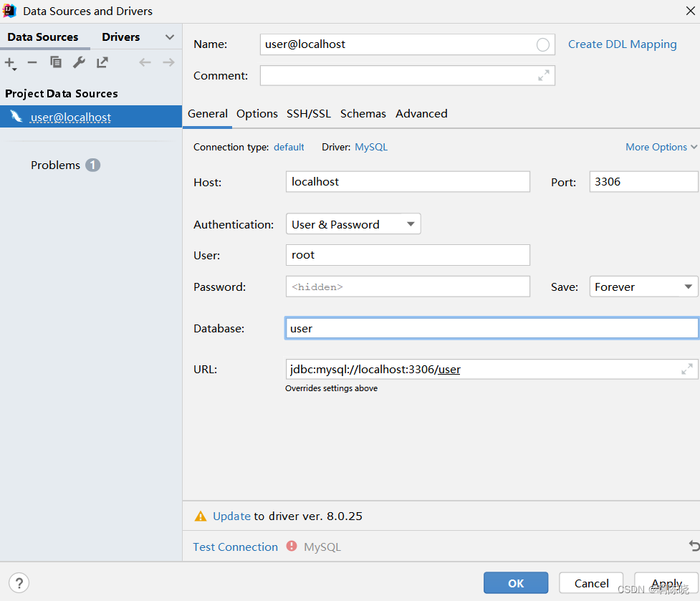Image resolution: width=700 pixels, height=601 pixels.
Task: Open the Advanced tab
Action: point(421,114)
